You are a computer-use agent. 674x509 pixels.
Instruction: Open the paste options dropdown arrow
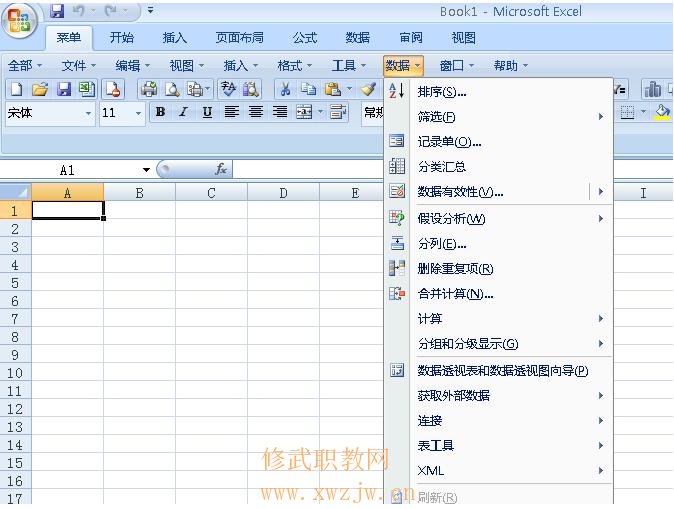point(349,89)
